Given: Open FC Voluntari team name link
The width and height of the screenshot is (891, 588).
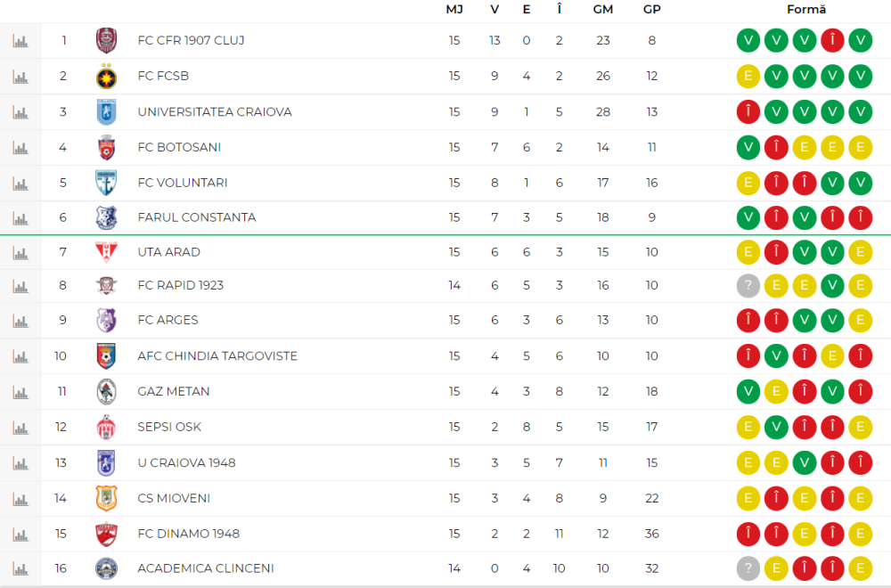Looking at the screenshot, I should click(182, 183).
